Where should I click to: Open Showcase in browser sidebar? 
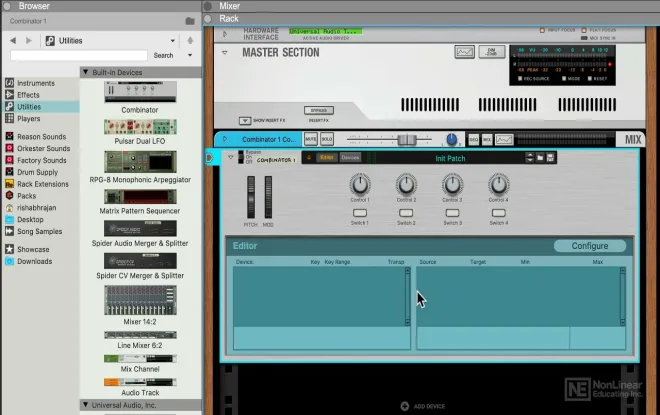tap(33, 249)
